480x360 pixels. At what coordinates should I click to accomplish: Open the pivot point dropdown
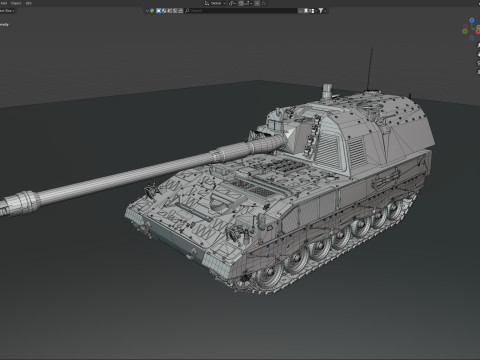point(232,3)
